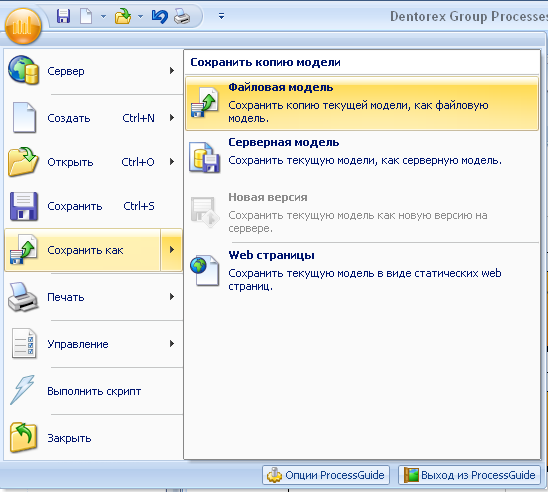
Task: Click the Web страницы globe page icon
Action: 205,270
